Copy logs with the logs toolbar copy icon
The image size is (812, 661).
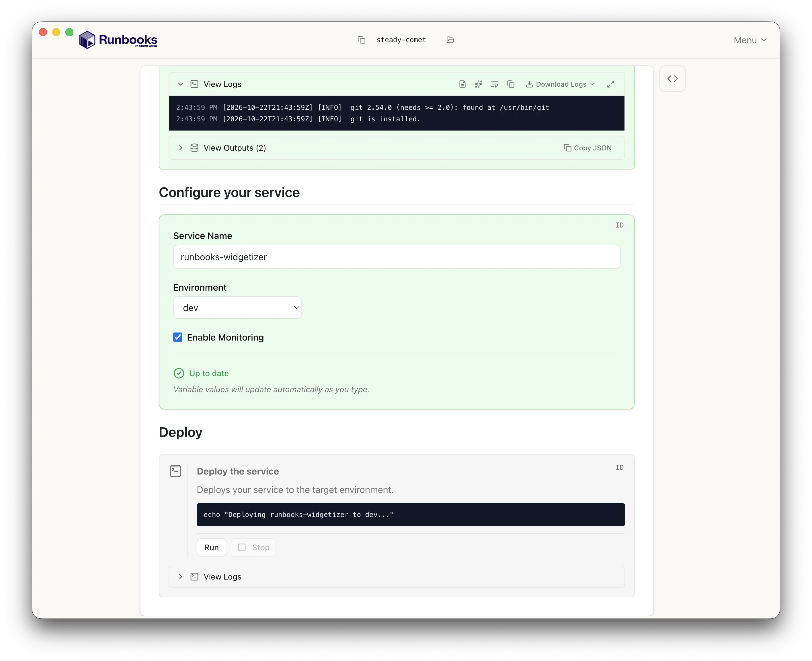click(511, 84)
